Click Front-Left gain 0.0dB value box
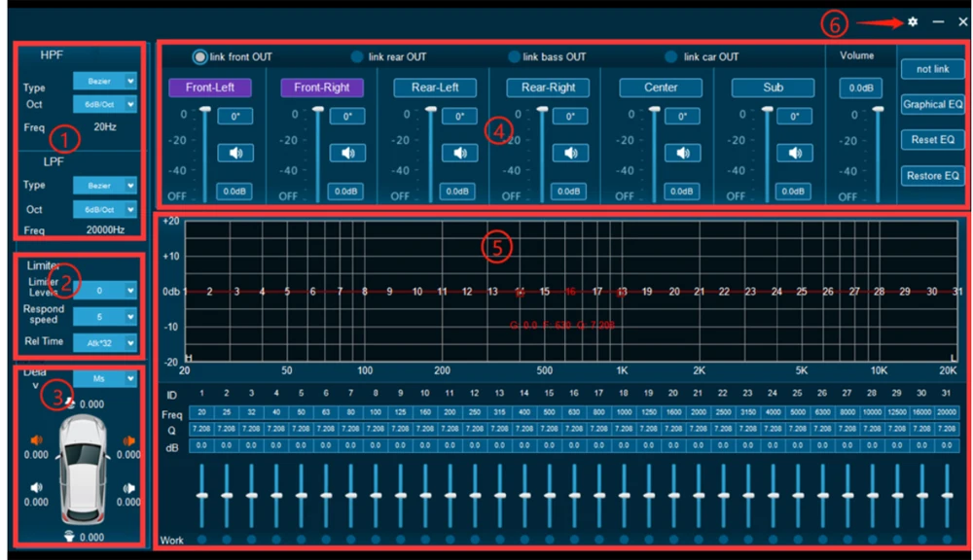973x560 pixels. pos(234,192)
